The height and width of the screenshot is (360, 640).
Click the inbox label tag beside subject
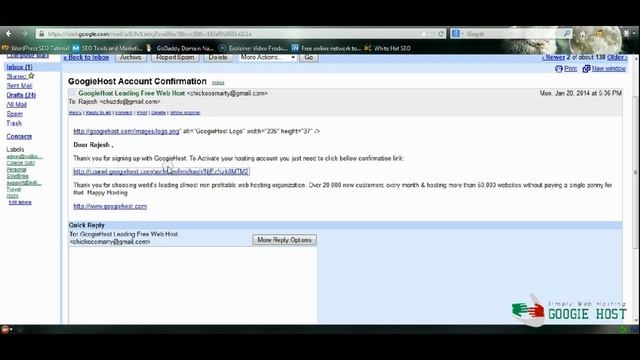point(218,83)
